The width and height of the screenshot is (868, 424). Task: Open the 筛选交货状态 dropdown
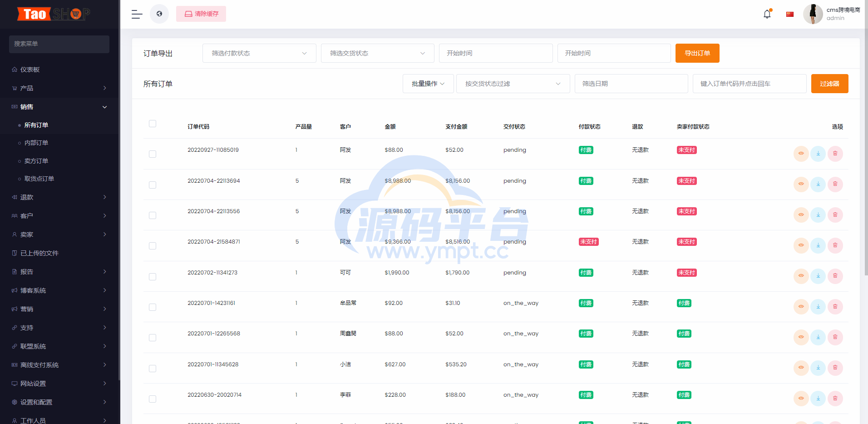tap(378, 53)
